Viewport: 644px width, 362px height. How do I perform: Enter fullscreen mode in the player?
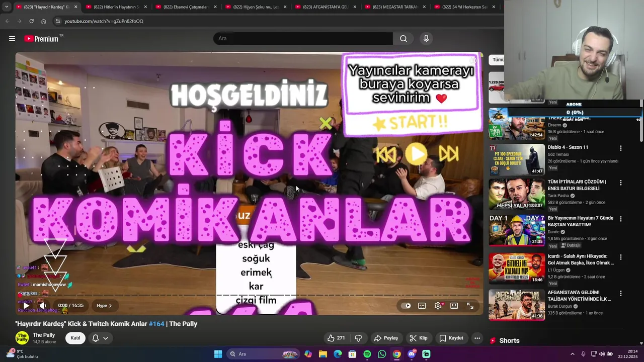click(470, 306)
